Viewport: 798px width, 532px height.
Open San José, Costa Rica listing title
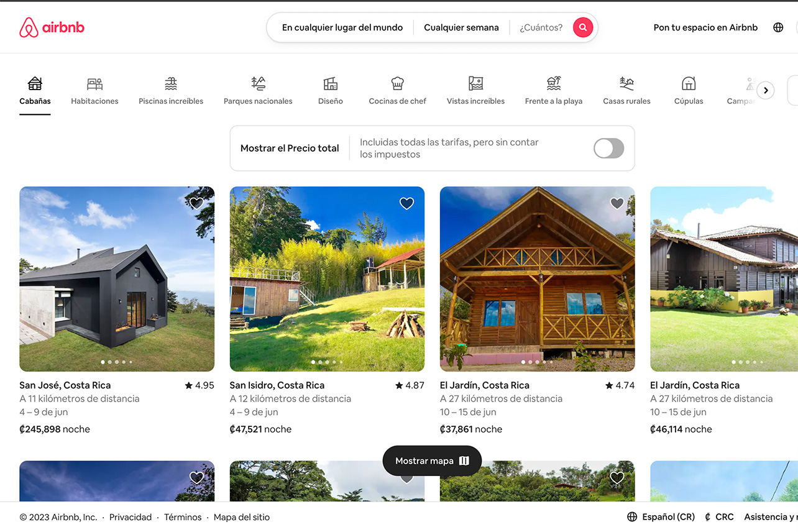point(65,385)
